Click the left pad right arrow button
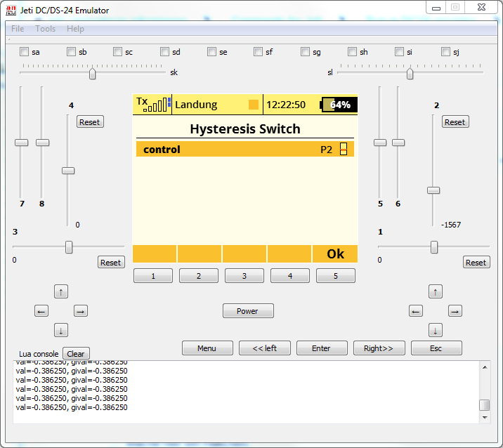 click(x=81, y=311)
